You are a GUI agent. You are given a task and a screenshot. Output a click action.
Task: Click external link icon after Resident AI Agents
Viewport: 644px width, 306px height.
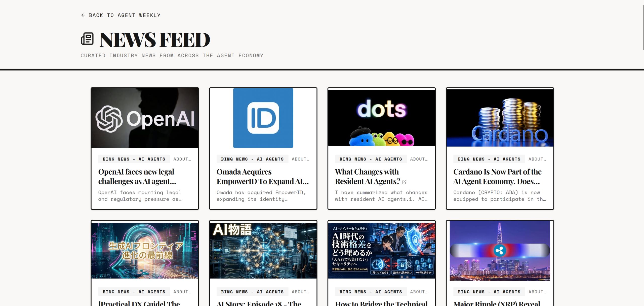[404, 182]
